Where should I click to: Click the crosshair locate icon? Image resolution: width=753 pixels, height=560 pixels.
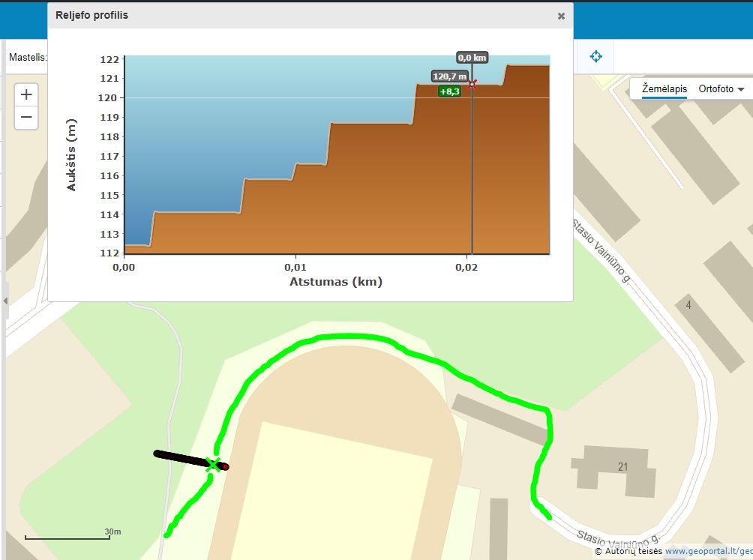click(x=595, y=56)
